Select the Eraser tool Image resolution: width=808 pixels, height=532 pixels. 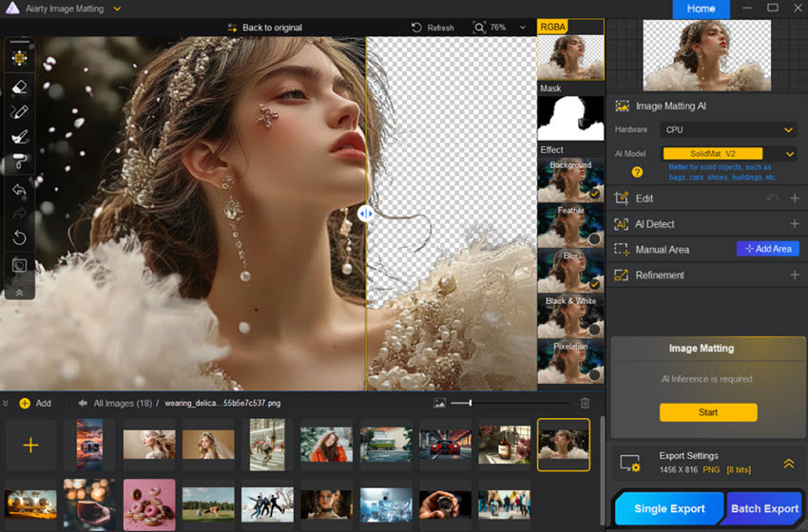[19, 87]
